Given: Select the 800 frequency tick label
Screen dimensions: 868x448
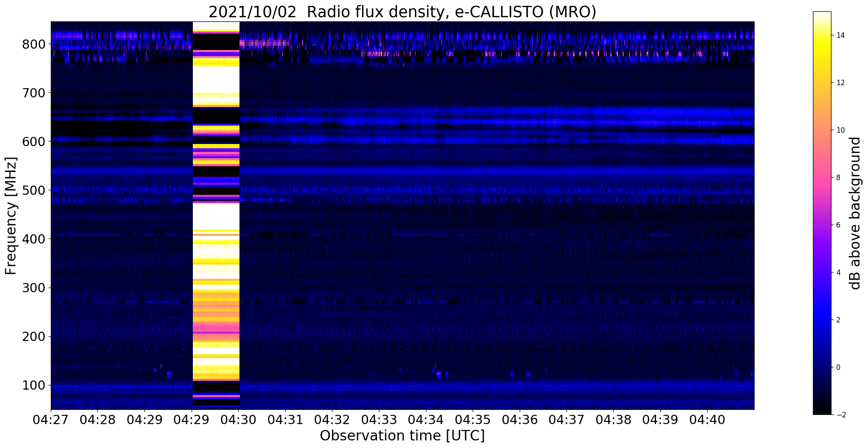Looking at the screenshot, I should click(34, 44).
